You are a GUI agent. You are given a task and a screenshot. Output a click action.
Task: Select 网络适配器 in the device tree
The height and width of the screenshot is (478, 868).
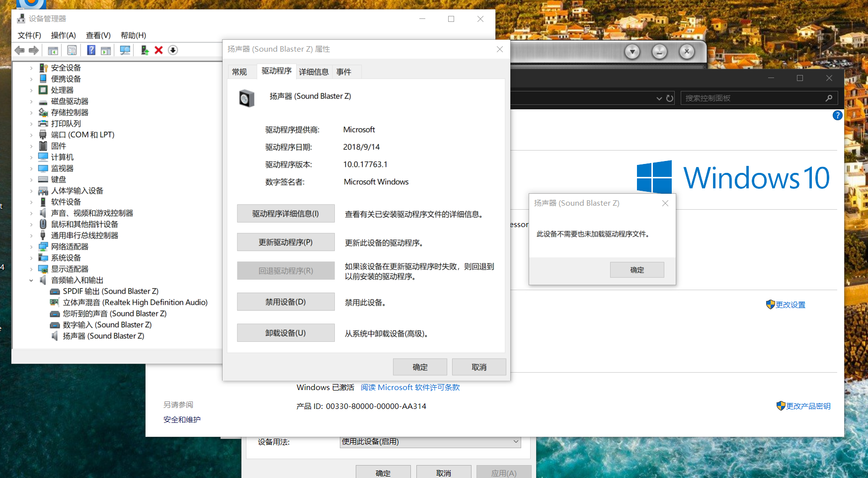tap(70, 246)
